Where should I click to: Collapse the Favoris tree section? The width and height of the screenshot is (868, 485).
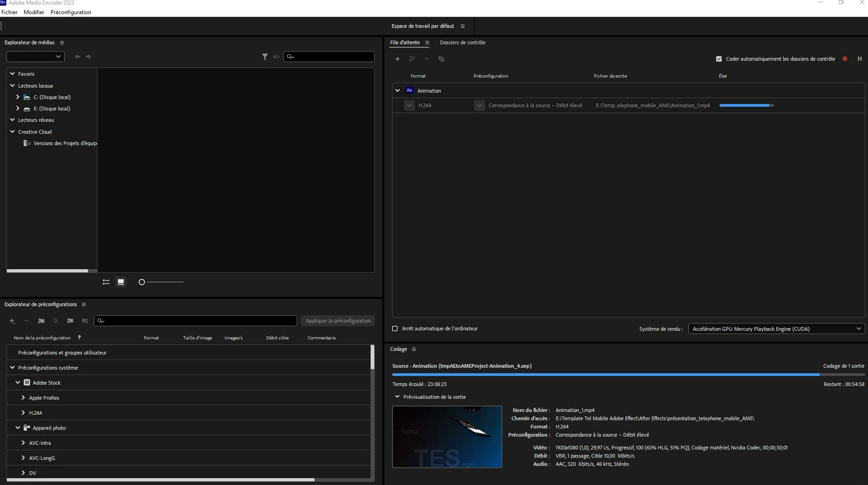[13, 73]
